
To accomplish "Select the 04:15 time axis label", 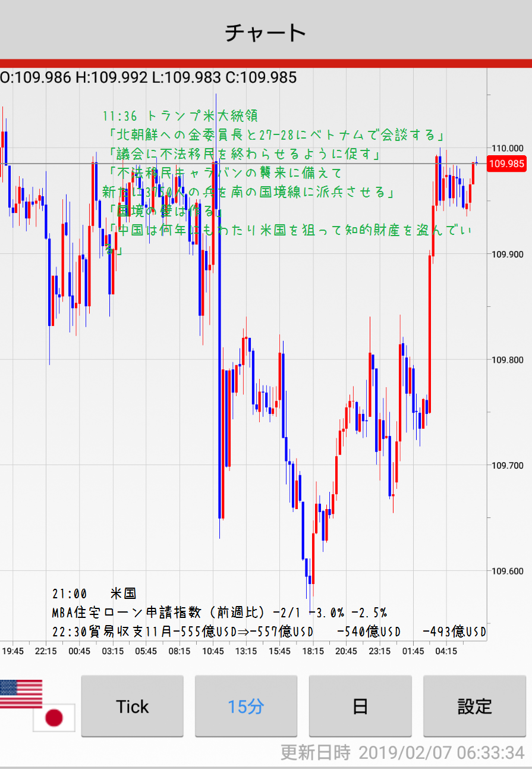I will click(x=446, y=651).
